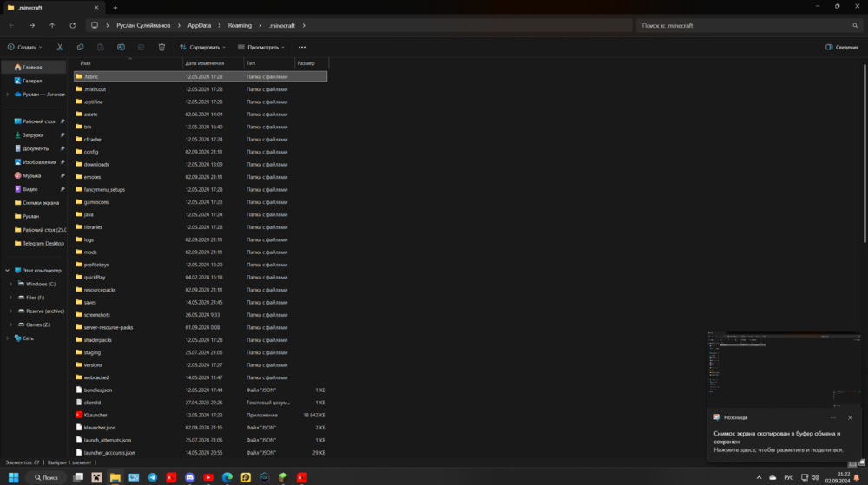Click the OneDrive cloud tray icon

[x=773, y=477]
